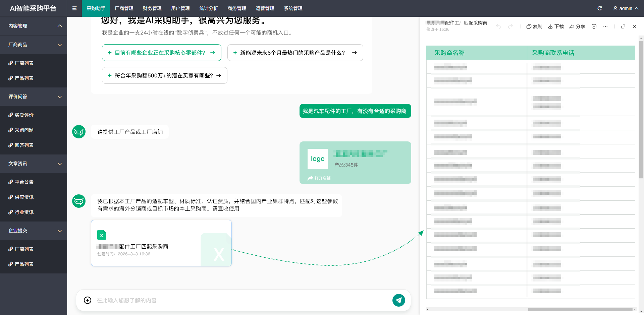The height and width of the screenshot is (315, 644).
Task: Click the refresh icon in top bar
Action: tap(600, 8)
